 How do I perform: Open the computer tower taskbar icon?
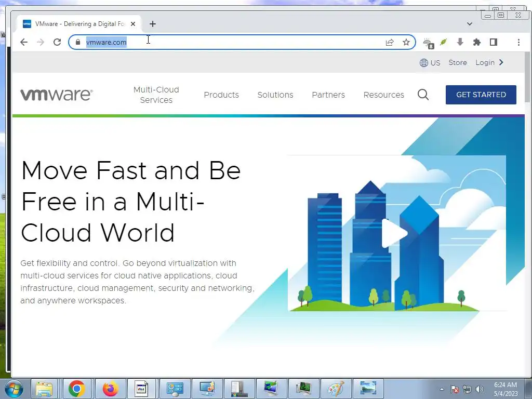click(239, 389)
